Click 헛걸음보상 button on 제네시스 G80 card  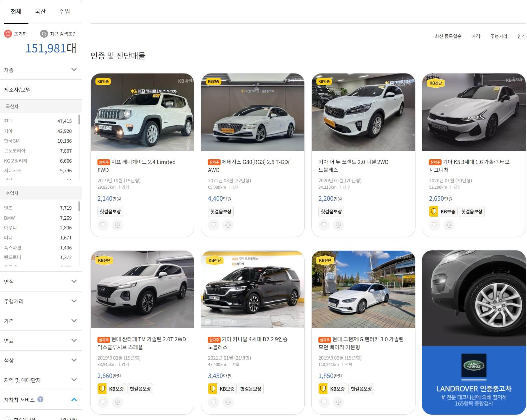click(x=221, y=211)
